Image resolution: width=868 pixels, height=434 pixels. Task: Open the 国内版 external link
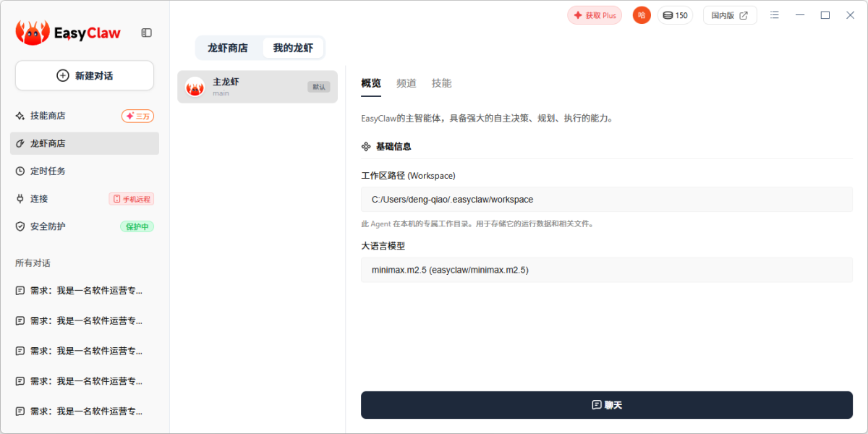coord(730,15)
